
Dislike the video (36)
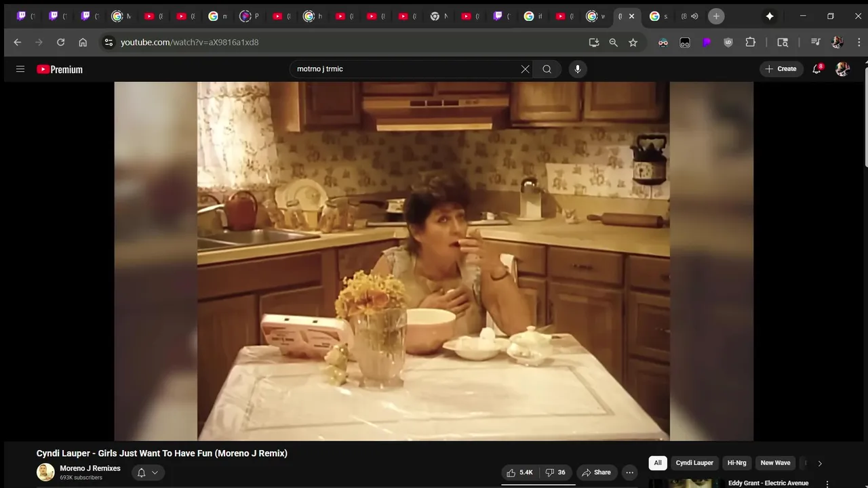pyautogui.click(x=556, y=472)
